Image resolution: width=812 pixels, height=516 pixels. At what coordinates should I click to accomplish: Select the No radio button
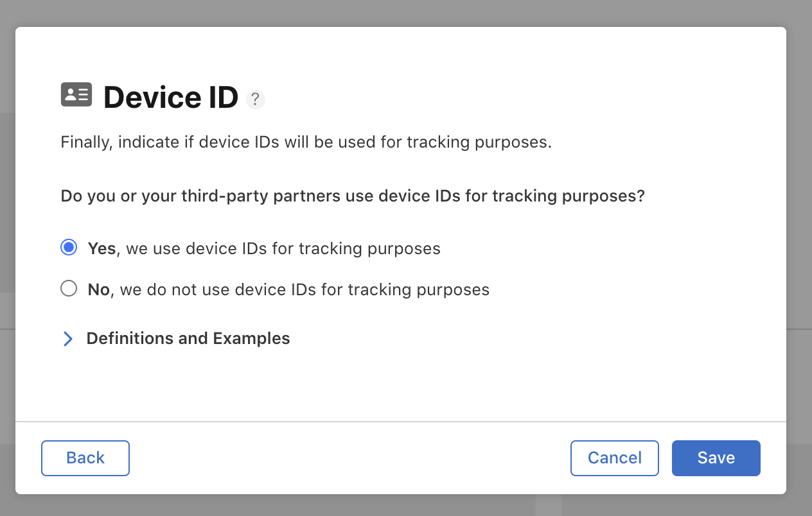coord(69,288)
